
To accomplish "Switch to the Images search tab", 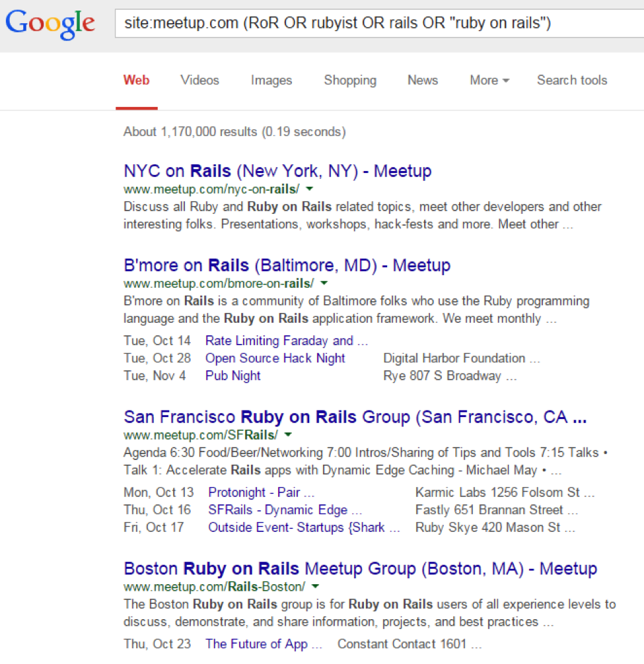I will [271, 80].
